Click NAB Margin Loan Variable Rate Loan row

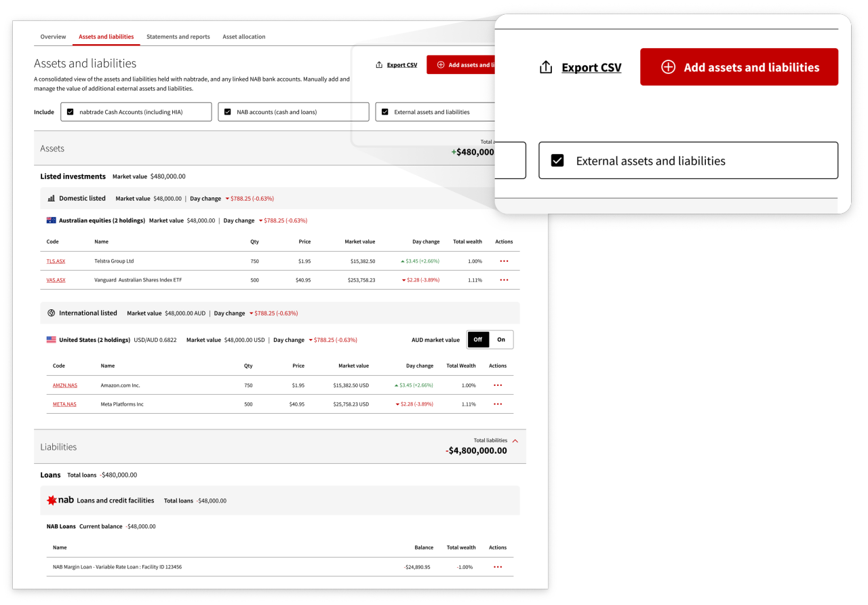pos(280,567)
